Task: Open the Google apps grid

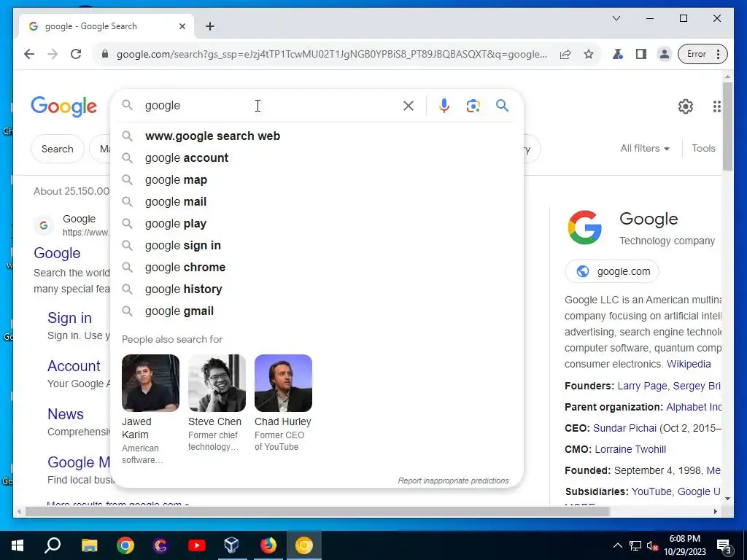Action: 716,106
